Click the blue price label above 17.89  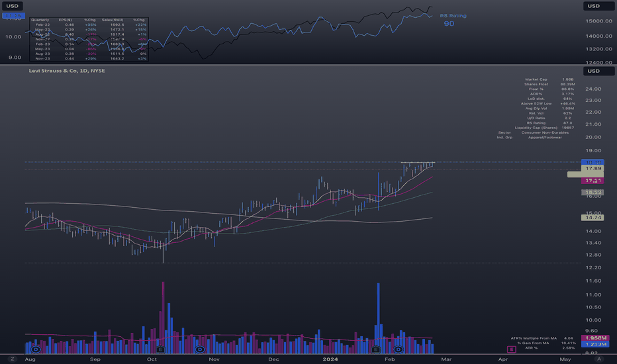coord(593,162)
